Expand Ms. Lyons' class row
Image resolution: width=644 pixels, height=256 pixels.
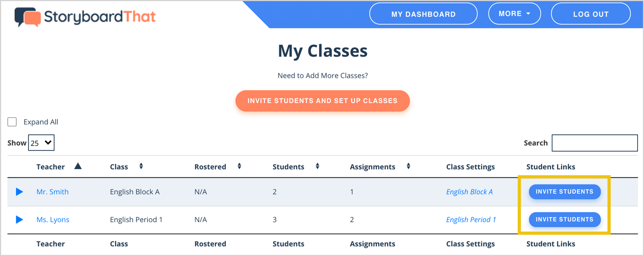19,219
